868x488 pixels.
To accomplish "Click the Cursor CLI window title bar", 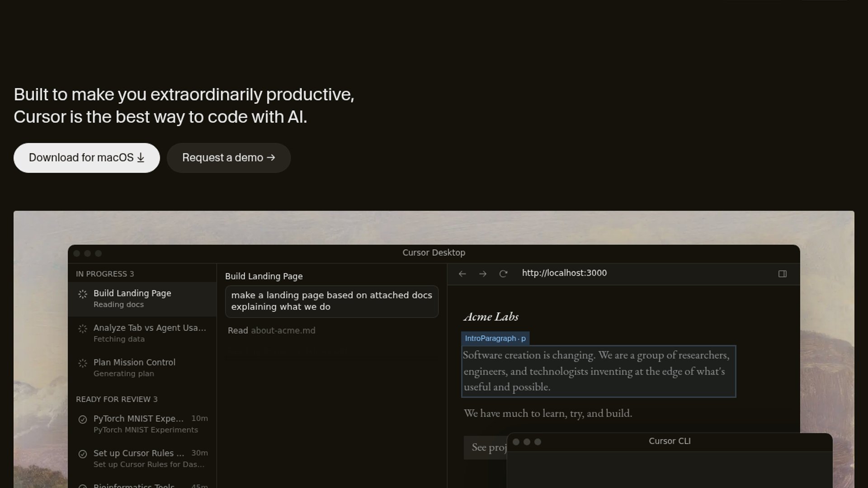I will pyautogui.click(x=670, y=441).
